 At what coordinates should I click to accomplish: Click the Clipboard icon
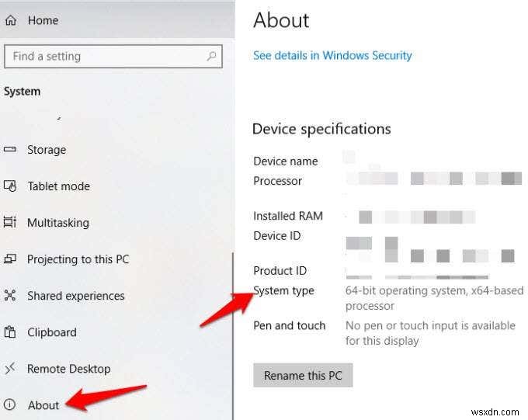point(10,331)
